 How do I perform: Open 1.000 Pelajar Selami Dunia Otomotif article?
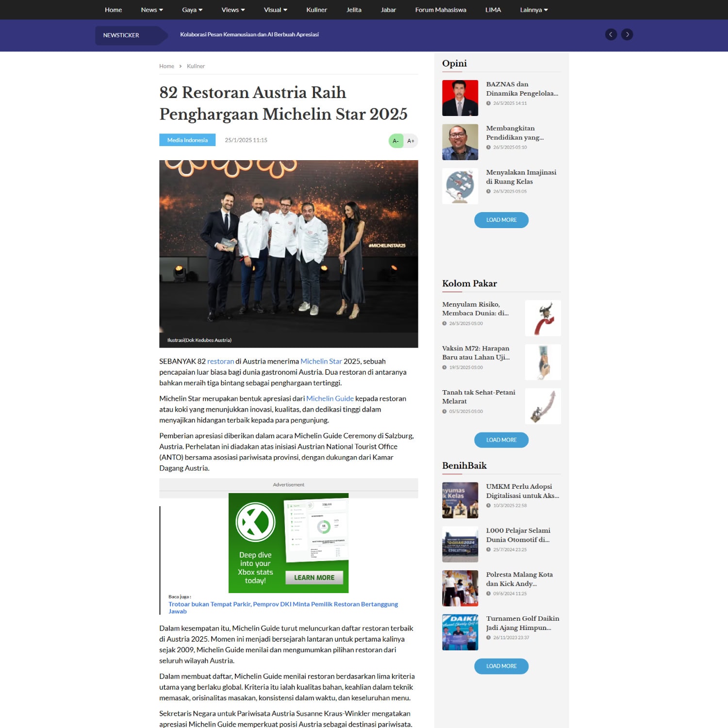point(518,535)
